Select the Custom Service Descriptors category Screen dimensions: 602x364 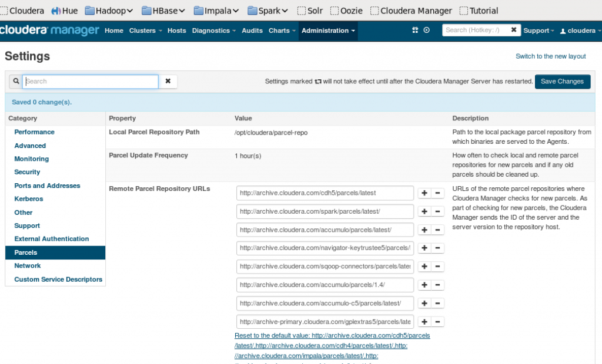pyautogui.click(x=58, y=279)
